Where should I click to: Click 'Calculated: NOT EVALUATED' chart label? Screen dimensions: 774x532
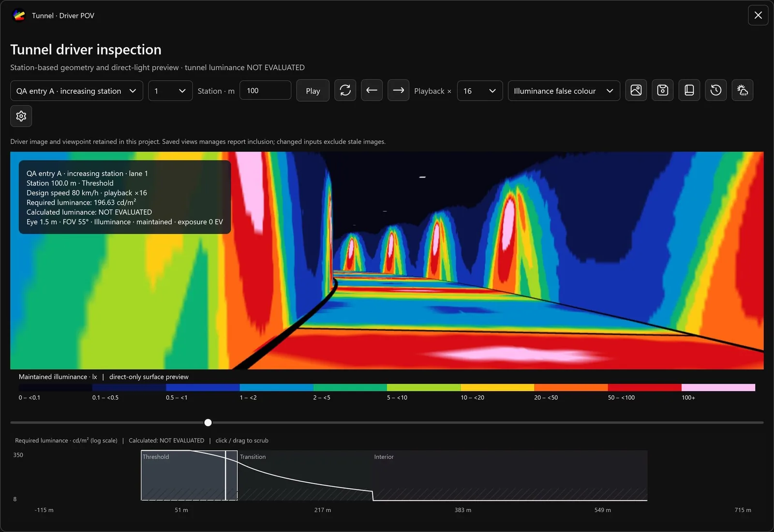point(166,441)
